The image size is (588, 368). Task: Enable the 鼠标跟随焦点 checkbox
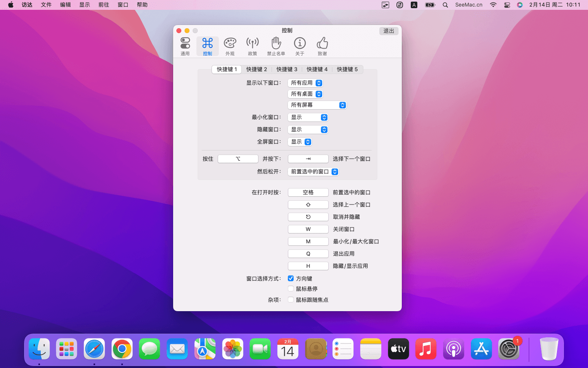click(291, 300)
